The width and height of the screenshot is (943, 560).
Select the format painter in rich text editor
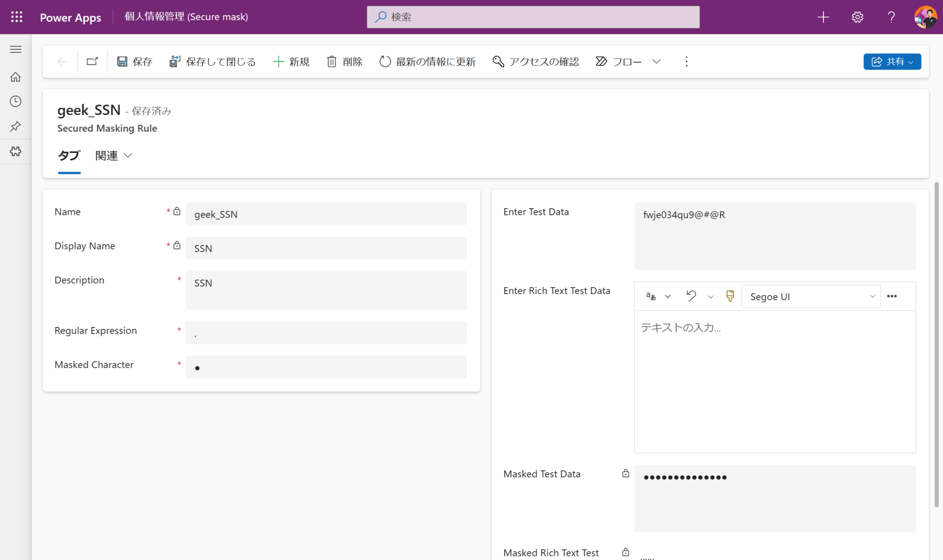tap(729, 296)
